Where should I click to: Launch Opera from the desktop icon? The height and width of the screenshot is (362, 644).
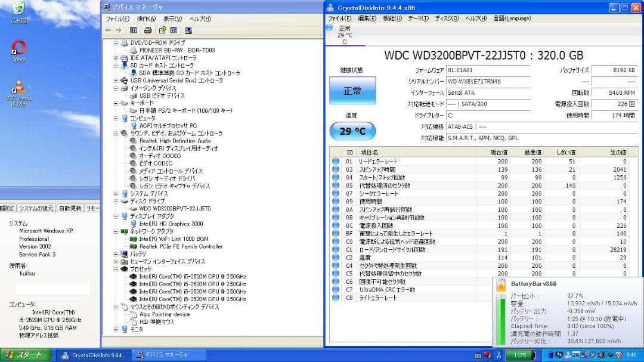[x=17, y=45]
